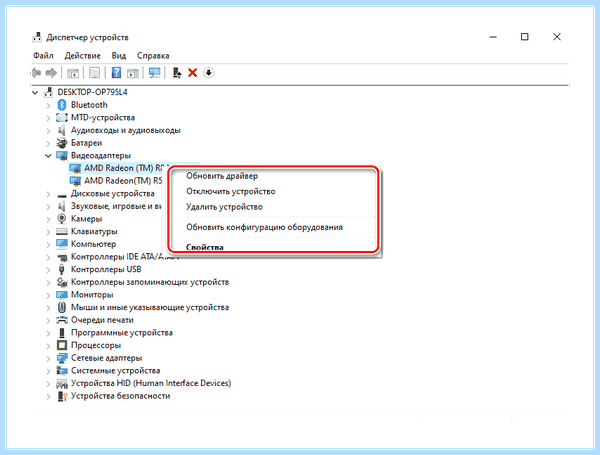600x455 pixels.
Task: Click the blue Help question mark icon
Action: [116, 73]
